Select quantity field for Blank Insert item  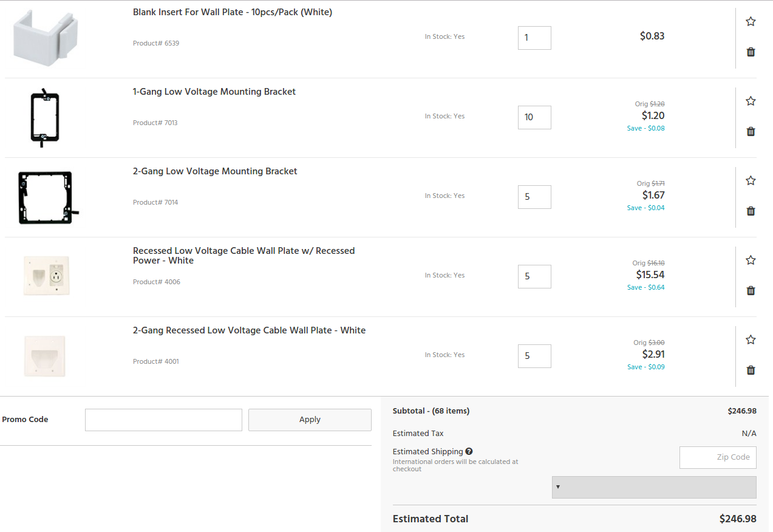click(x=534, y=38)
